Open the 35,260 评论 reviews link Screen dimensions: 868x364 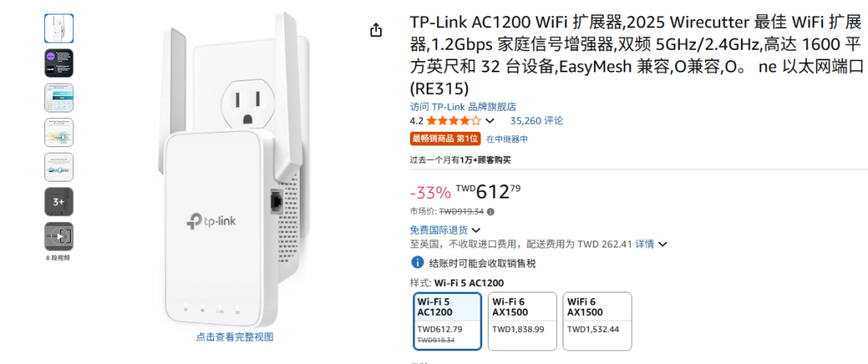tap(537, 121)
